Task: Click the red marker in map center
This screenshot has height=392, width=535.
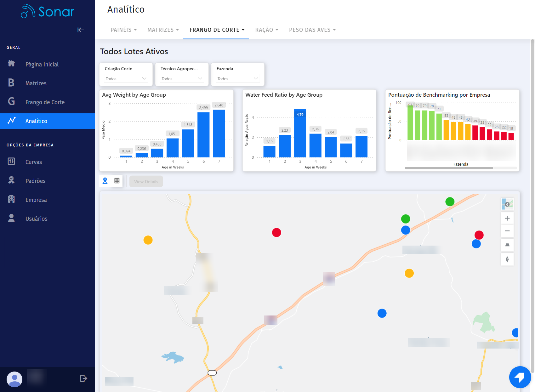Action: [276, 232]
